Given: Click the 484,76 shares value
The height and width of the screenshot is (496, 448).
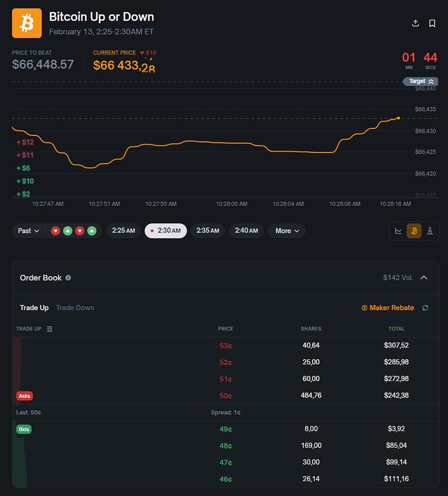Looking at the screenshot, I should point(311,395).
